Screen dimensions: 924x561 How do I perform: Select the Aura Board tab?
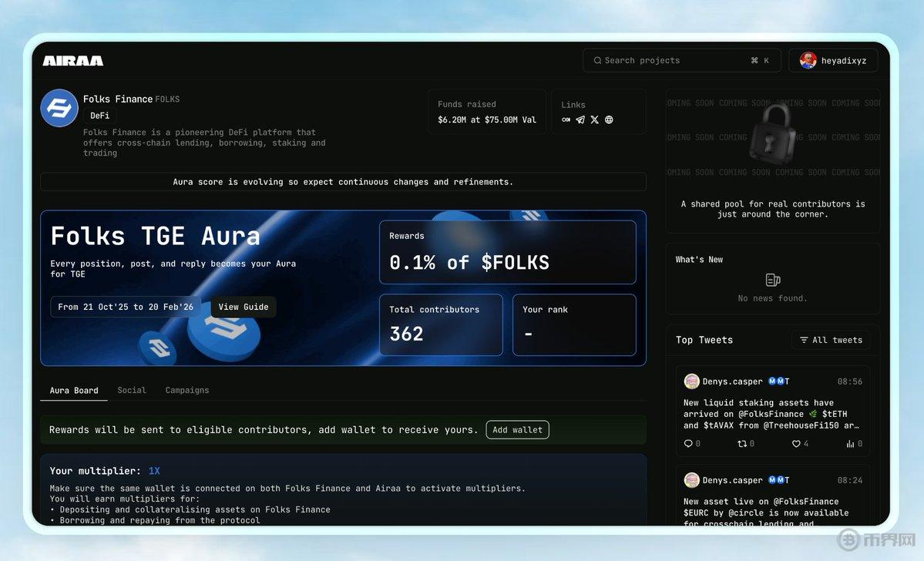click(x=74, y=391)
